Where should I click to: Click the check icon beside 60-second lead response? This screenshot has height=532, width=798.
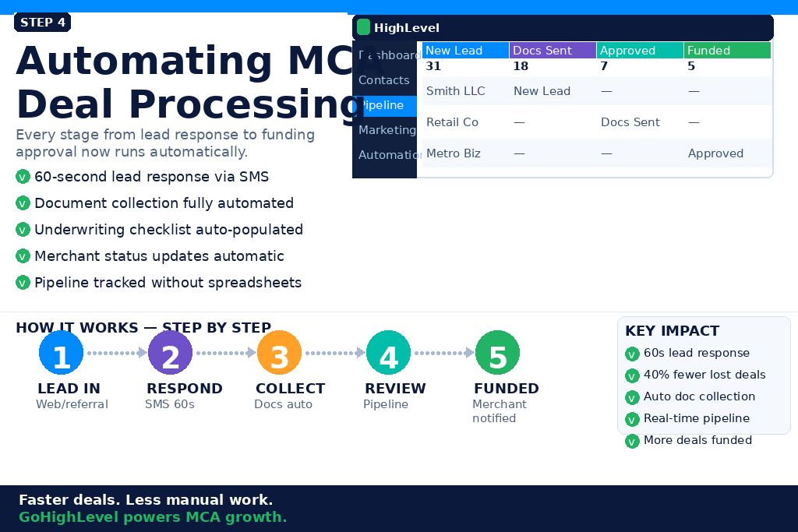[x=23, y=177]
